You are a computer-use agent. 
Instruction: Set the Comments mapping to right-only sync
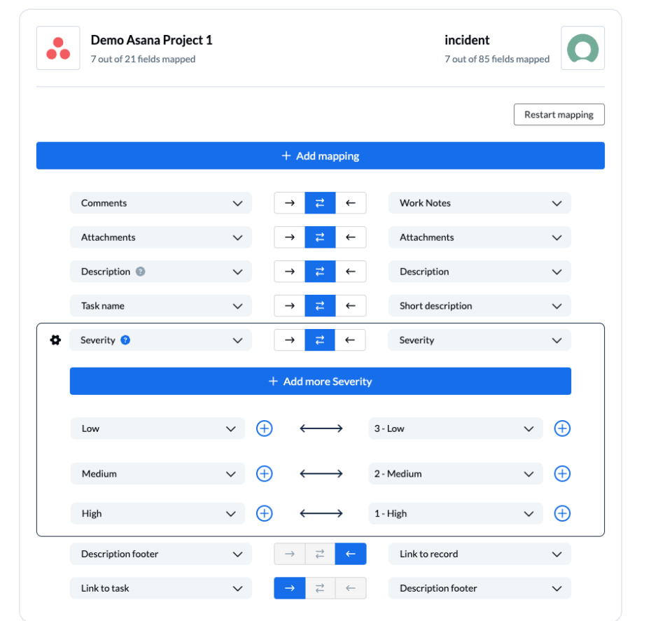[x=289, y=202]
